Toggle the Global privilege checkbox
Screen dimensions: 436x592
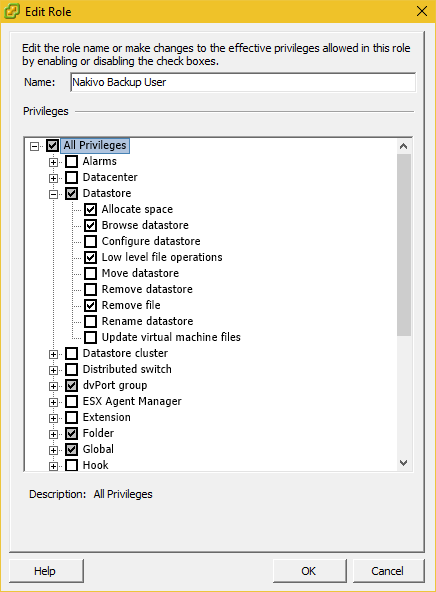click(71, 449)
